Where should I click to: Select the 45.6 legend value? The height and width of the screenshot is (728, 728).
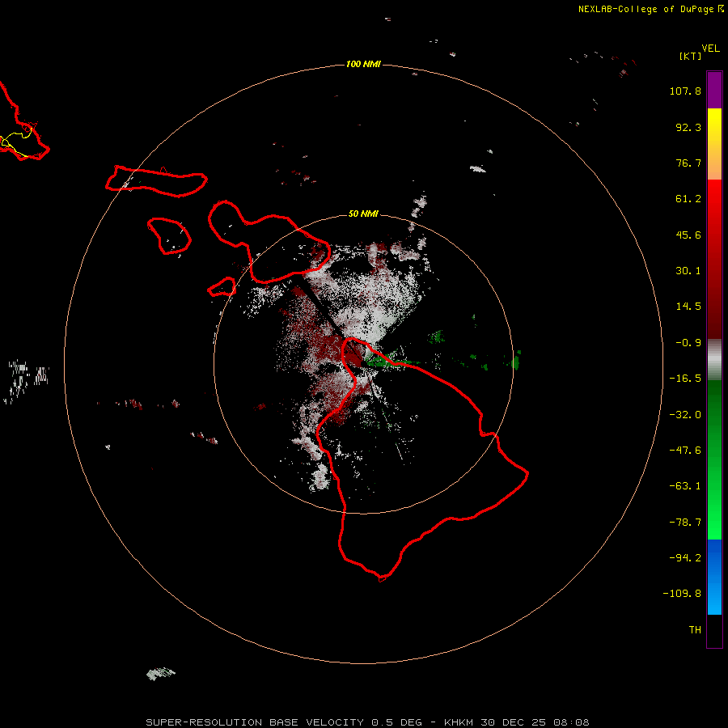click(x=688, y=235)
